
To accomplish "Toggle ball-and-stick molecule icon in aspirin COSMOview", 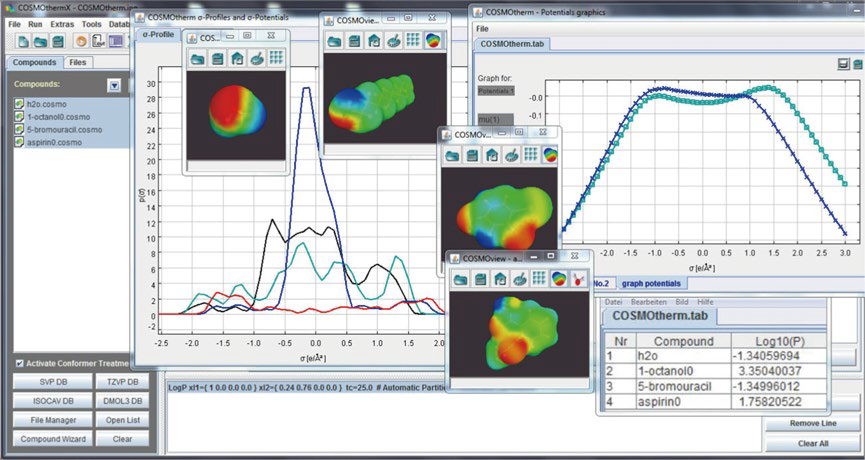I will pyautogui.click(x=578, y=279).
